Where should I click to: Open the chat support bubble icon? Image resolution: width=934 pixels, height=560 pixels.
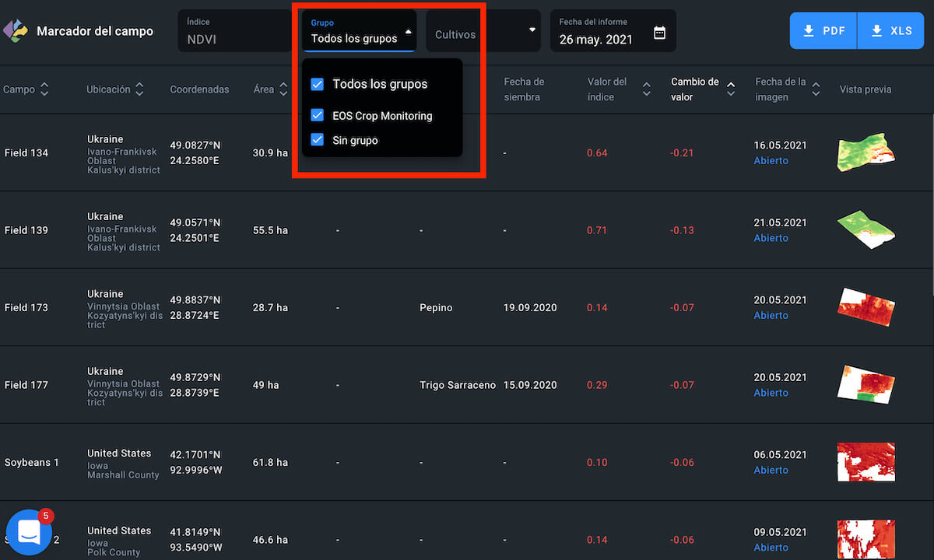[x=29, y=532]
